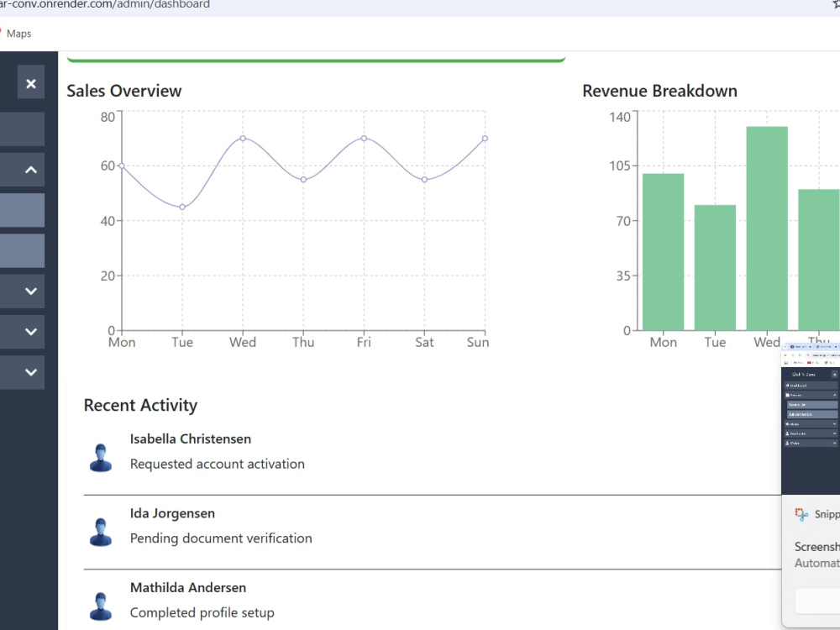
Task: Click the Tue bar in Revenue Breakdown
Action: click(715, 267)
